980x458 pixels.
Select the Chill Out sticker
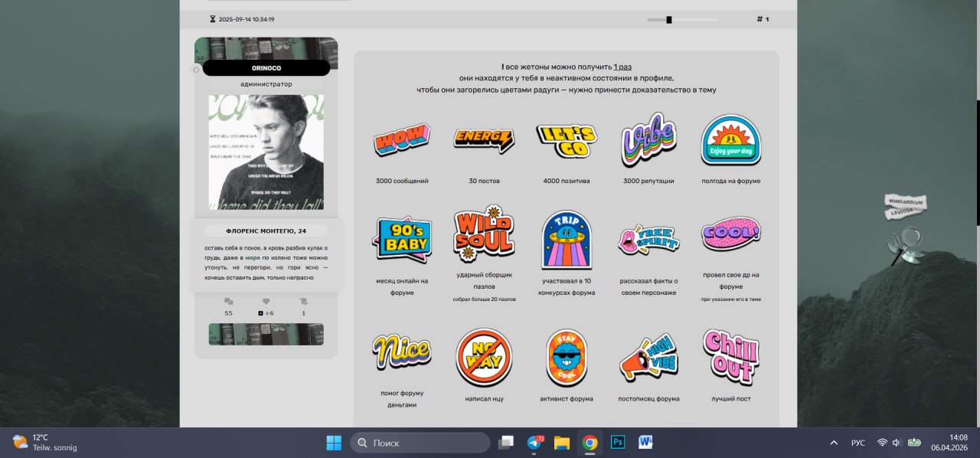click(x=730, y=356)
